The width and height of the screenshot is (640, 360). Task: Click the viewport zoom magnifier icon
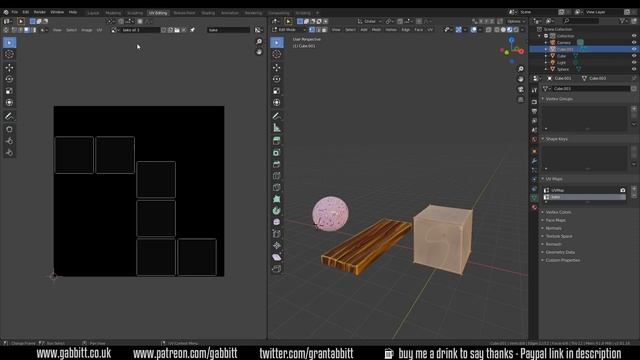[x=520, y=69]
